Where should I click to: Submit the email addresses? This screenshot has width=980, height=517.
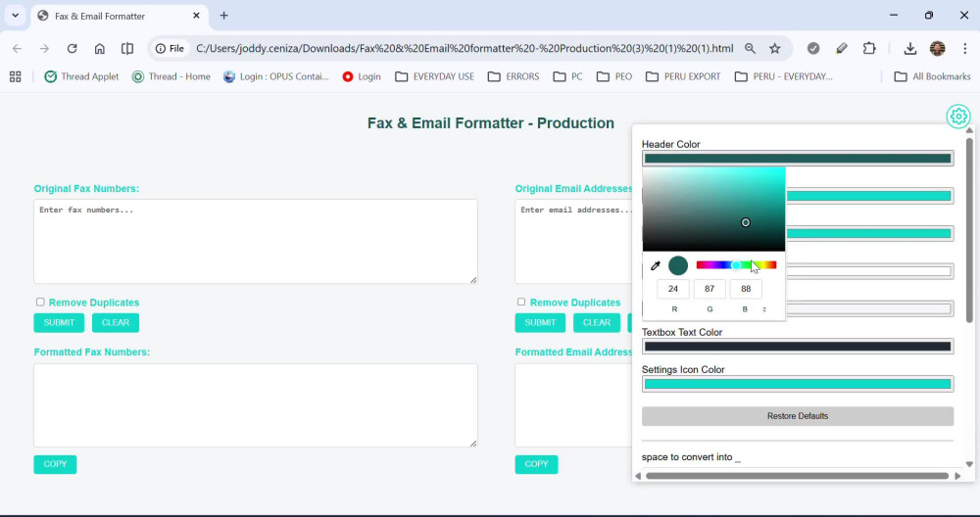tap(540, 323)
